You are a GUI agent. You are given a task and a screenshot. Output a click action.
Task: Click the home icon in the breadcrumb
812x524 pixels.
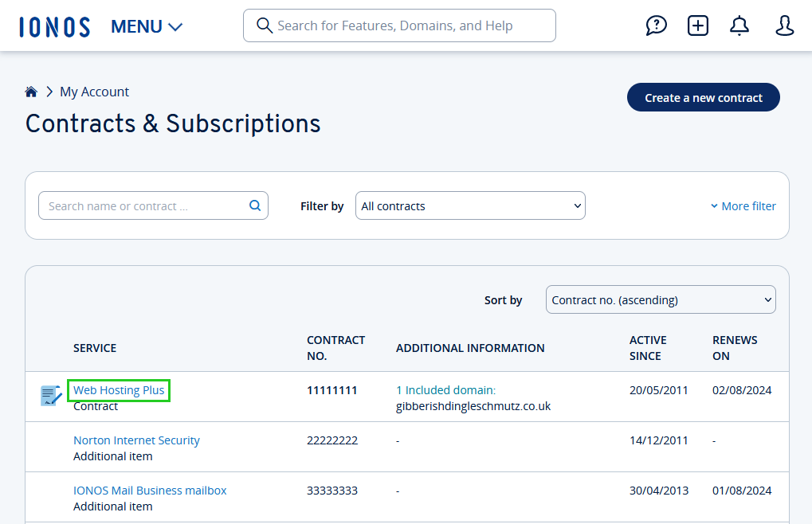tap(30, 91)
